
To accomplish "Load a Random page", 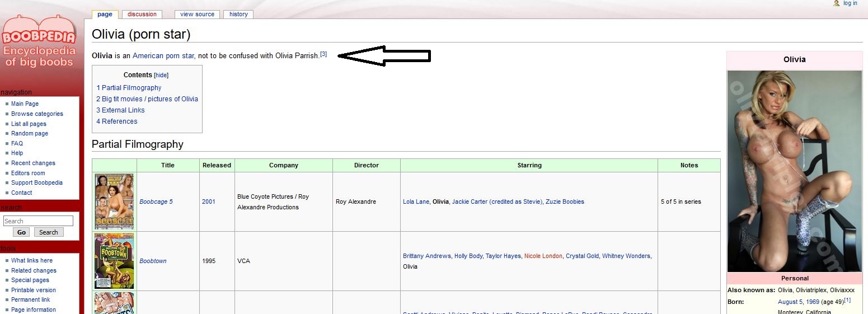I will (x=30, y=134).
